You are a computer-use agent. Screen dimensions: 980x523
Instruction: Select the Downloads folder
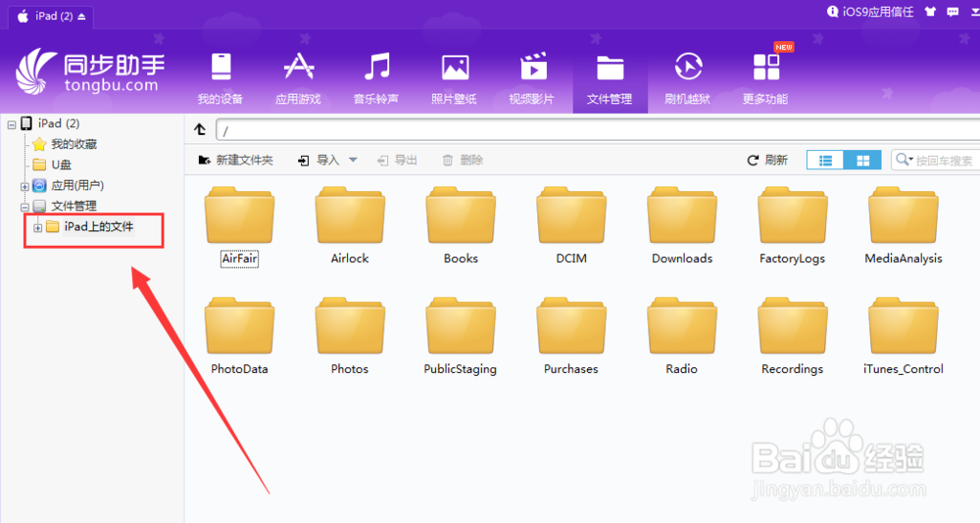pyautogui.click(x=682, y=226)
